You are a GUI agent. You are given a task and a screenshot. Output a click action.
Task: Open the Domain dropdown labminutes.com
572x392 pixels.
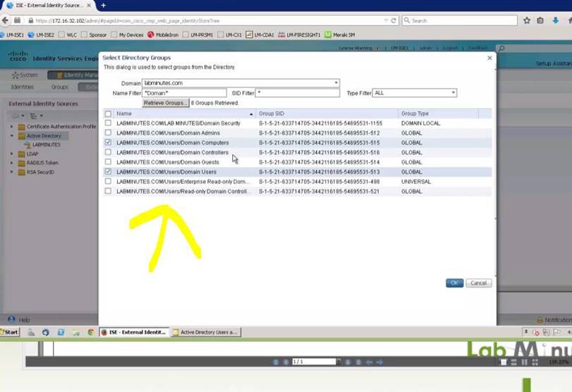pos(241,83)
